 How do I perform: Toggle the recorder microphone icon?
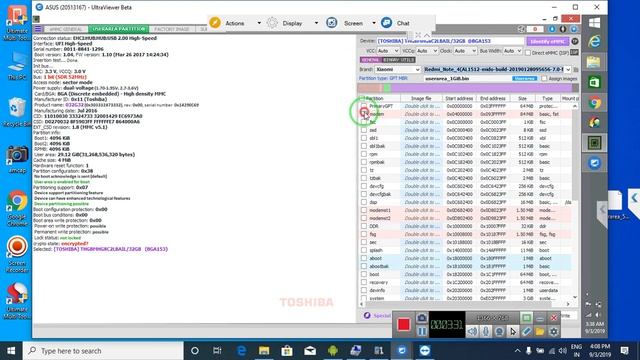click(486, 331)
